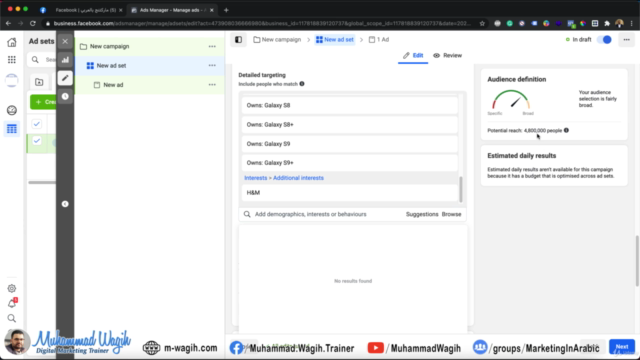Select the campaigns table icon in sidebar
The image size is (640, 360).
coord(12,129)
